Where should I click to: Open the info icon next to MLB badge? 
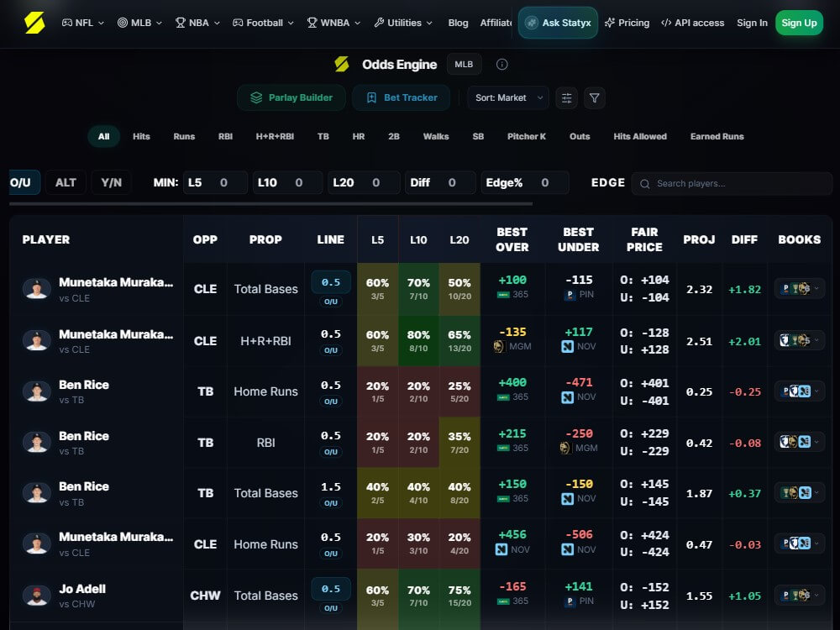(502, 65)
